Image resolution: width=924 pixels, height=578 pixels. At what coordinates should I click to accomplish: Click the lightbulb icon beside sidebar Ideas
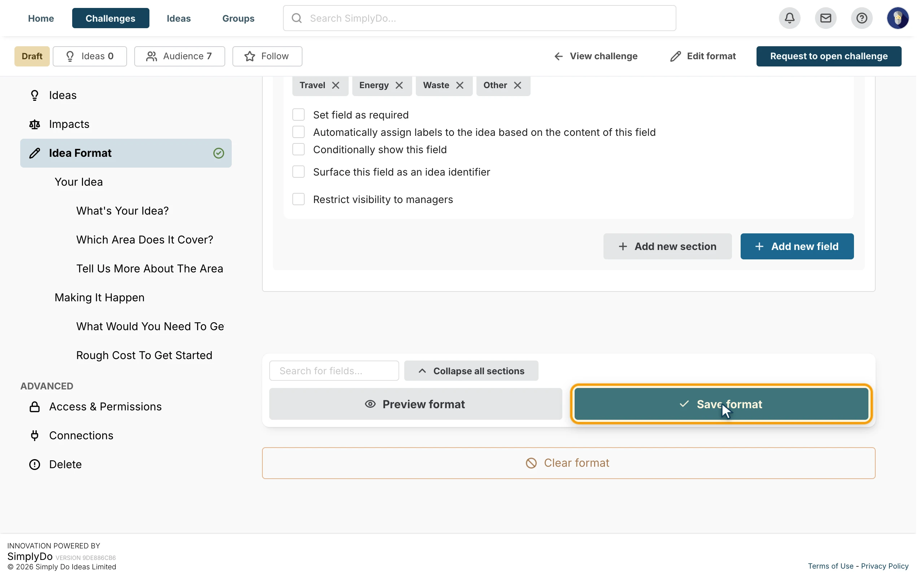tap(34, 95)
